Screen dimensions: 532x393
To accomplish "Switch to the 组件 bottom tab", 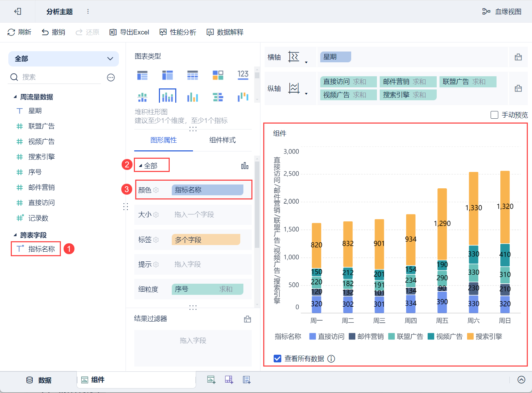I will (x=136, y=380).
